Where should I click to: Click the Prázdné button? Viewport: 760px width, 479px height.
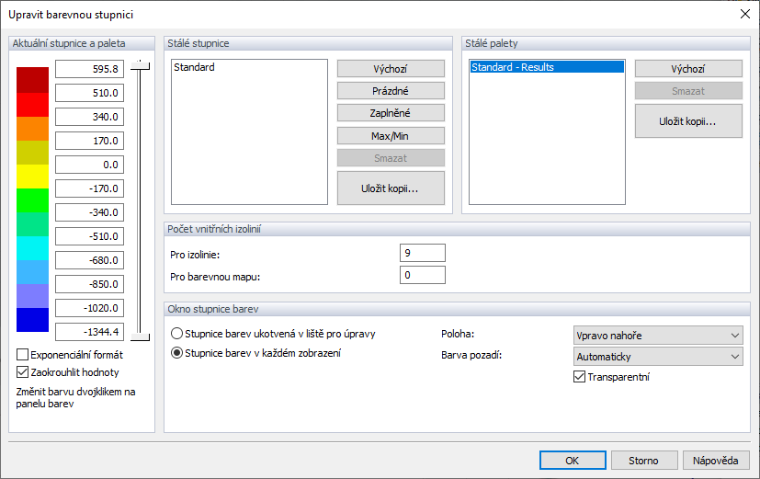click(x=391, y=91)
